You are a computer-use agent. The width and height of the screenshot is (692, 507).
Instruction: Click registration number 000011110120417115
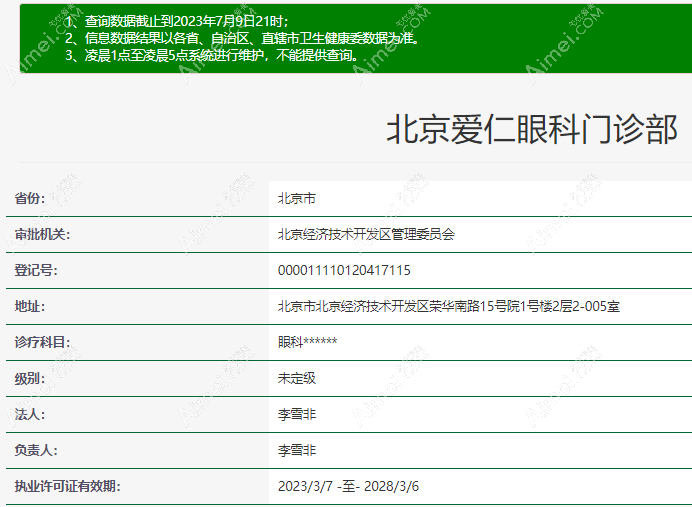coord(344,270)
